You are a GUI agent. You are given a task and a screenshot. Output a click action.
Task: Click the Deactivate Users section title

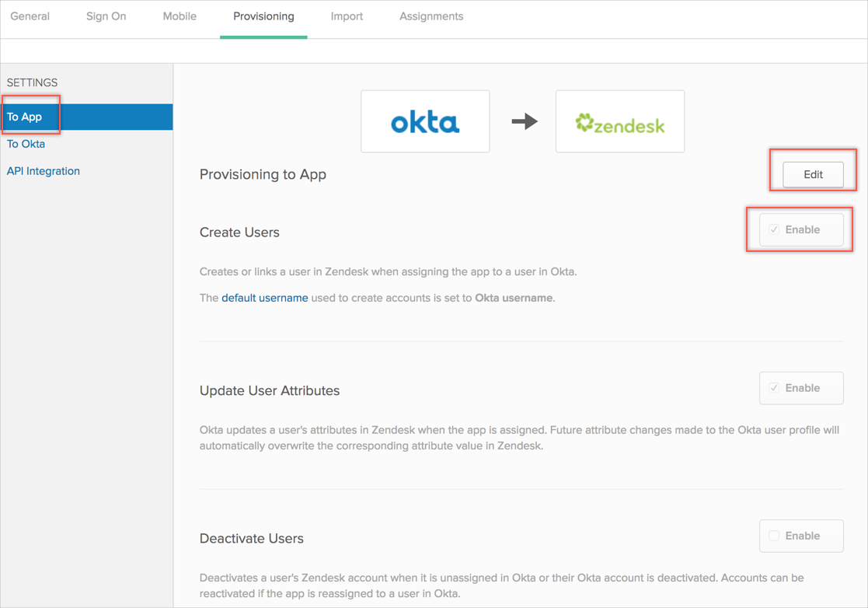click(251, 538)
